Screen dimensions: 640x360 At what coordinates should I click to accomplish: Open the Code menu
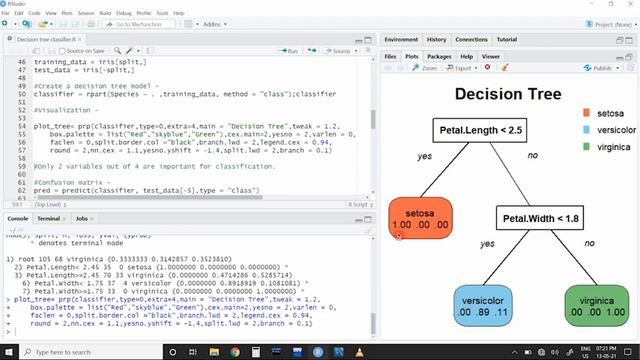pos(34,13)
